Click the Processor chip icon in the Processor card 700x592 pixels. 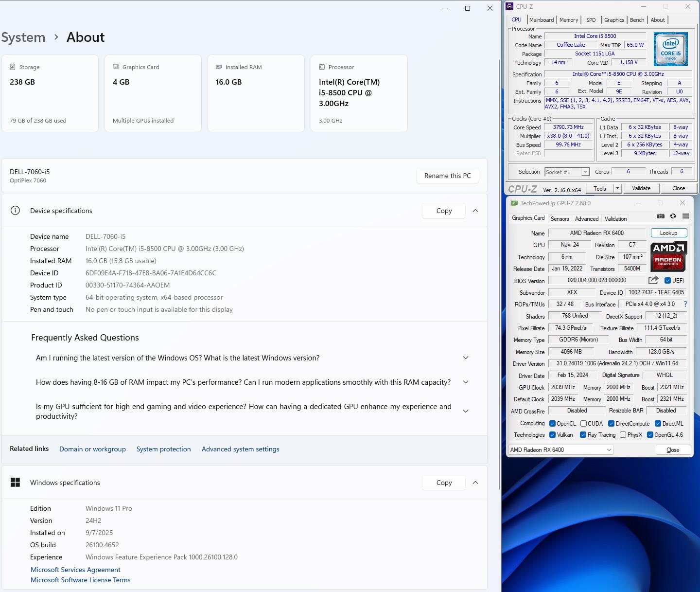click(322, 67)
